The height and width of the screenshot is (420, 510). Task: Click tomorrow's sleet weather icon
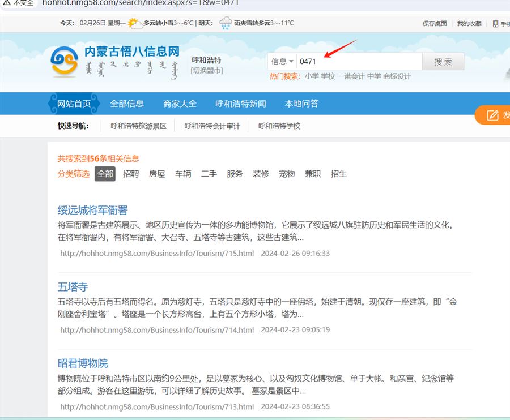tap(226, 23)
